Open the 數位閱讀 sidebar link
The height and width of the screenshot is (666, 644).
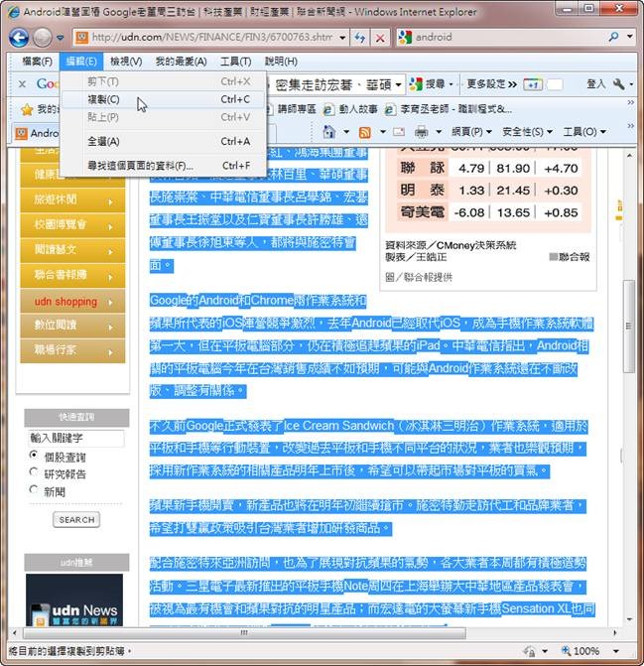point(72,326)
